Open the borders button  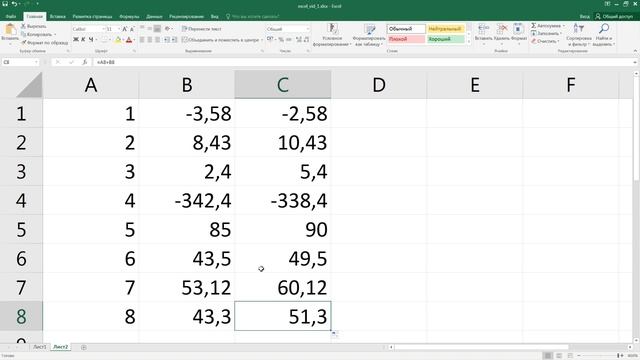click(x=104, y=40)
